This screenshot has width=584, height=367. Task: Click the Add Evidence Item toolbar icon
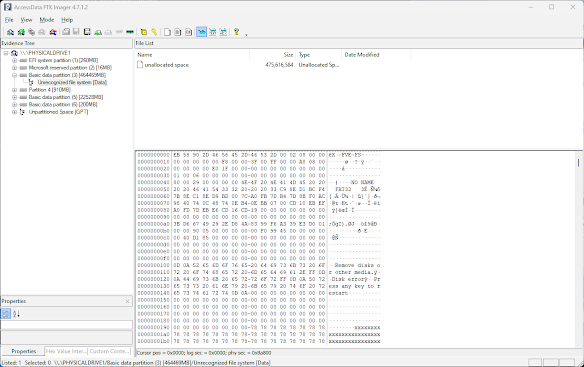pyautogui.click(x=10, y=32)
